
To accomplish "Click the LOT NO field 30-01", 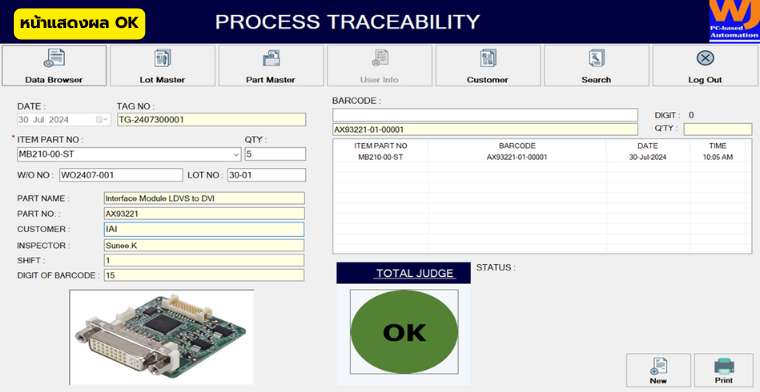I will click(x=267, y=175).
